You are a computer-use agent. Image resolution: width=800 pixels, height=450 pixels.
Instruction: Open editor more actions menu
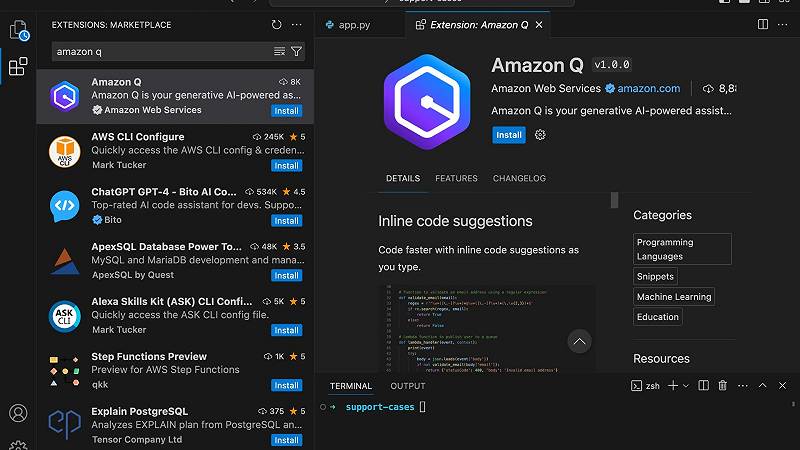tap(783, 24)
